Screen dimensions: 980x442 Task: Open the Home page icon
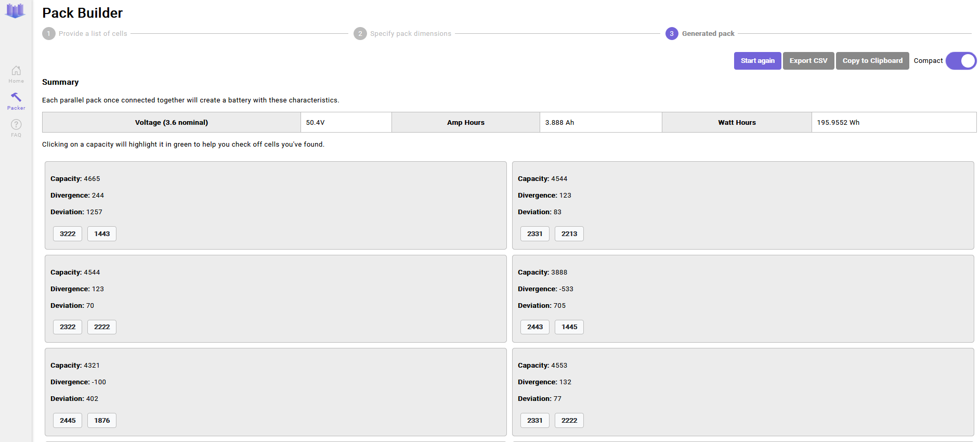[16, 71]
